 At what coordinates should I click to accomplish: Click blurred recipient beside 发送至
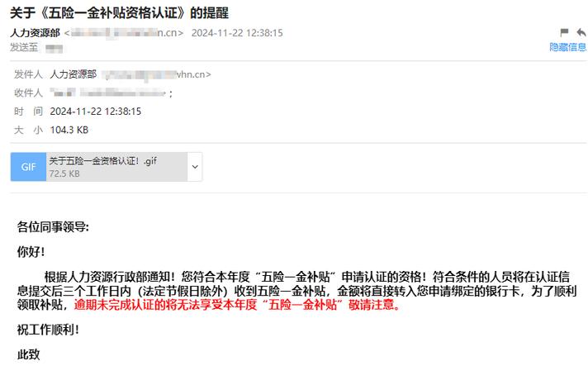(x=54, y=49)
